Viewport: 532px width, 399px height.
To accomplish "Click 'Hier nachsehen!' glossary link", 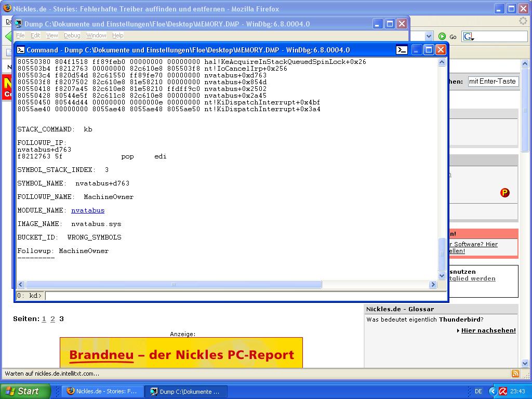I will pos(488,330).
